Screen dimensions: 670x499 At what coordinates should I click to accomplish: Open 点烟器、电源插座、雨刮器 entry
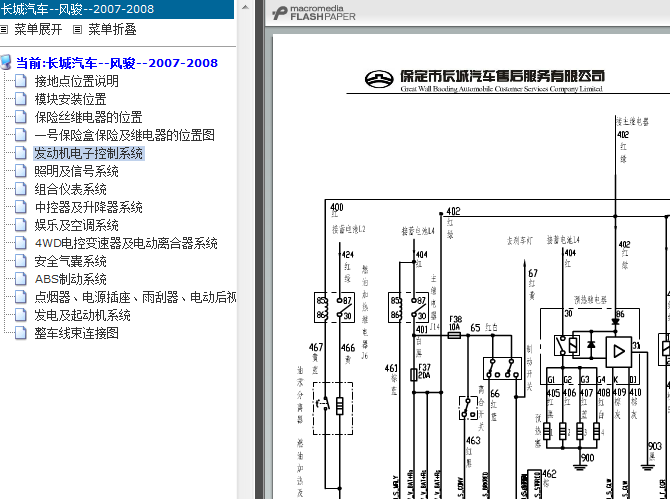click(x=135, y=297)
